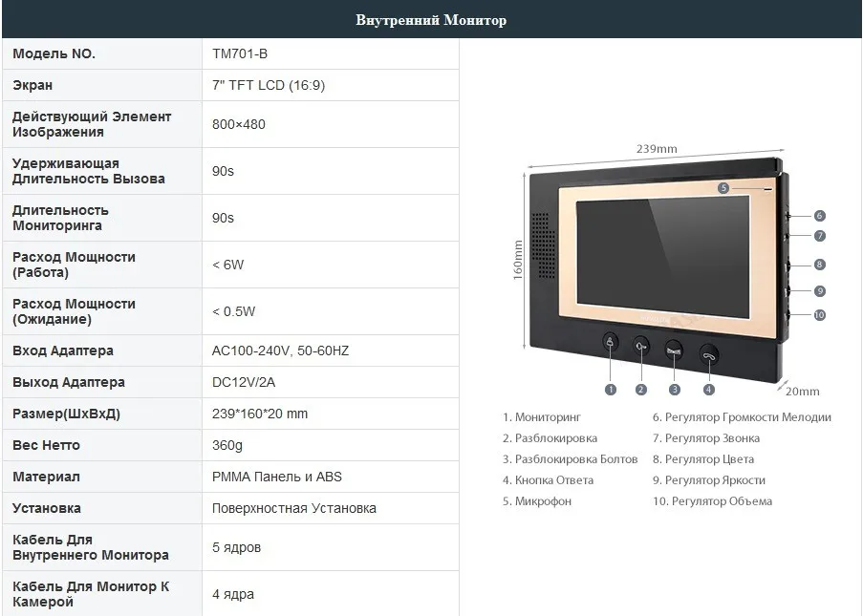Screen dimensions: 863x616
Task: Click callout number 8 beside the monitor
Action: pyautogui.click(x=820, y=265)
